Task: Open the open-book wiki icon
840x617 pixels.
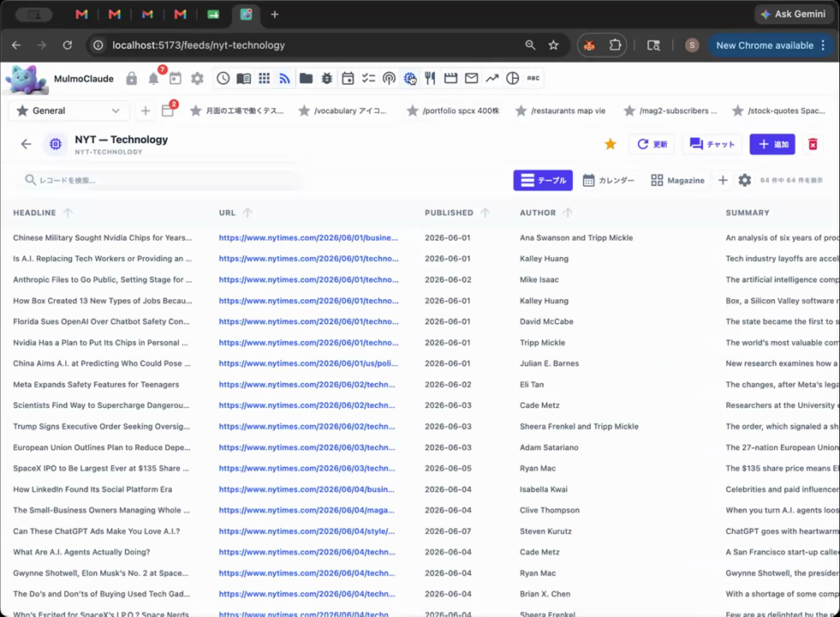Action: coord(243,78)
